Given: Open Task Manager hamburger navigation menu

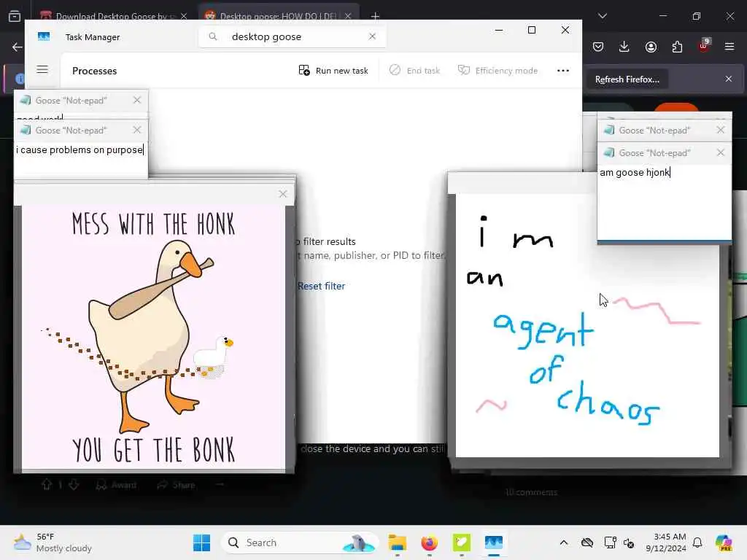Looking at the screenshot, I should pyautogui.click(x=42, y=69).
